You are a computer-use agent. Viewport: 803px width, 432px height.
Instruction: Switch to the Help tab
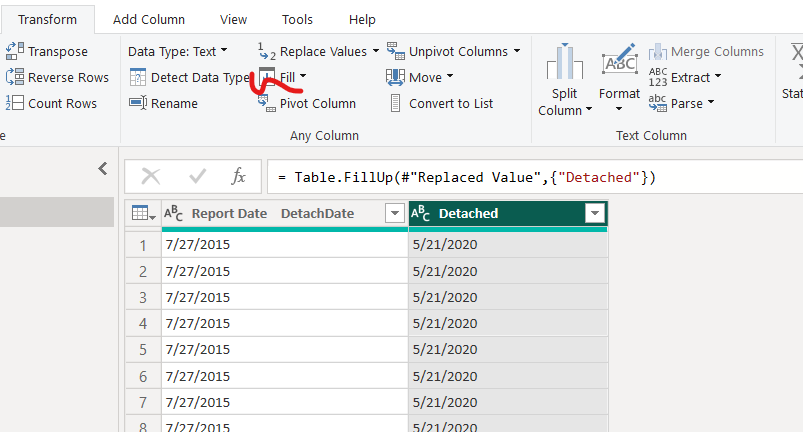(x=362, y=19)
